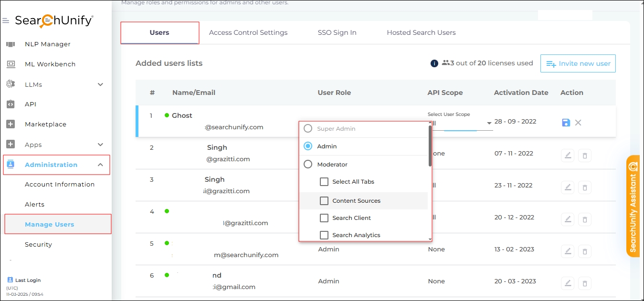Select the Moderator radio button
Image resolution: width=644 pixels, height=301 pixels.
click(x=308, y=165)
